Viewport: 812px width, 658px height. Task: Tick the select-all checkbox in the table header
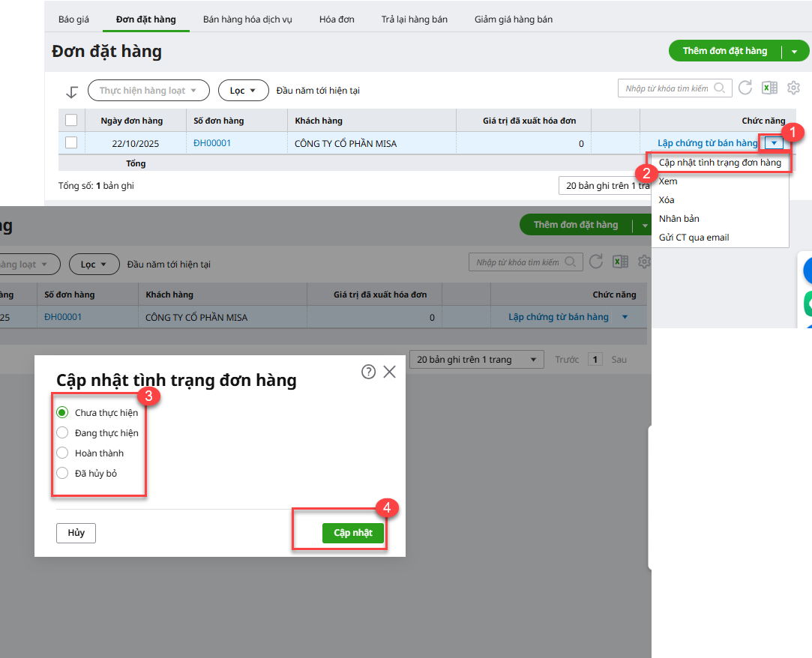click(71, 121)
